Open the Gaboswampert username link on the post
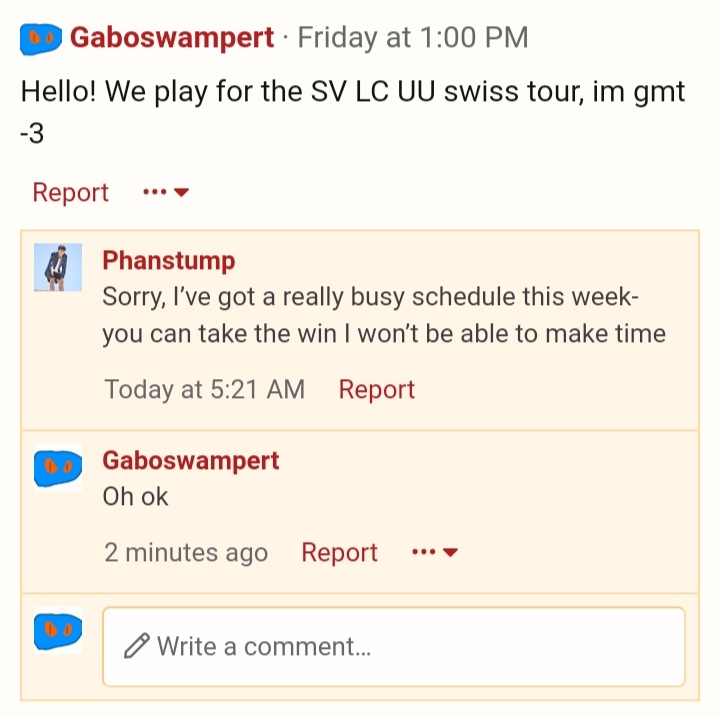 pos(172,38)
